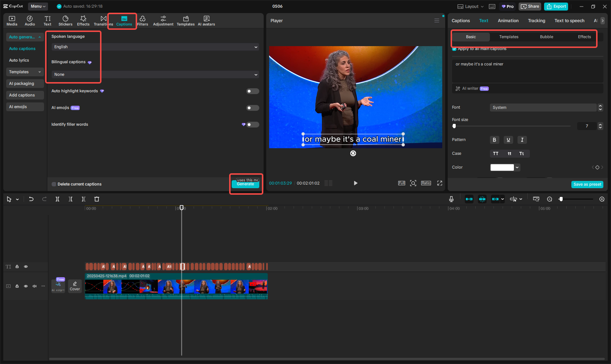611x364 pixels.
Task: Click the undo arrow in timeline toolbar
Action: [31, 199]
